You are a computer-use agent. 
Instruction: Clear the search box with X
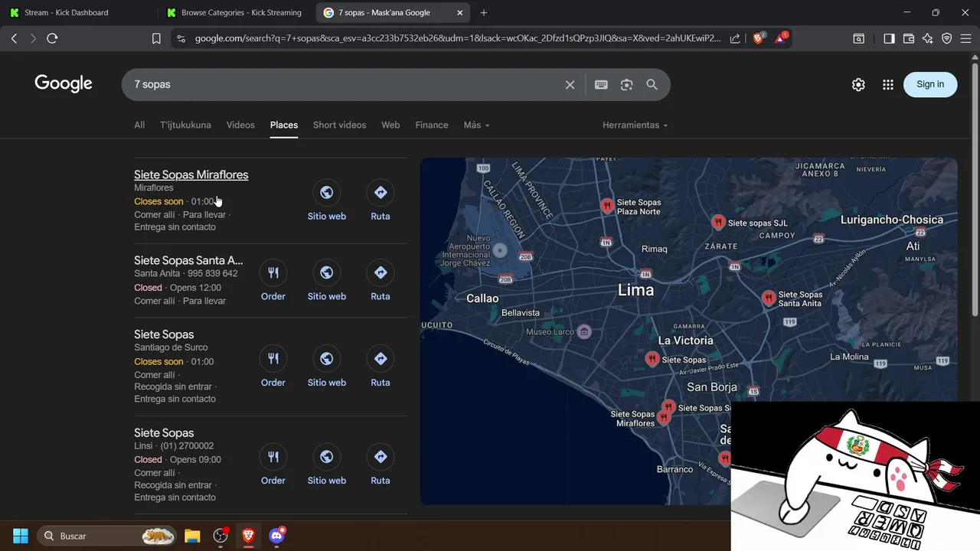point(570,85)
